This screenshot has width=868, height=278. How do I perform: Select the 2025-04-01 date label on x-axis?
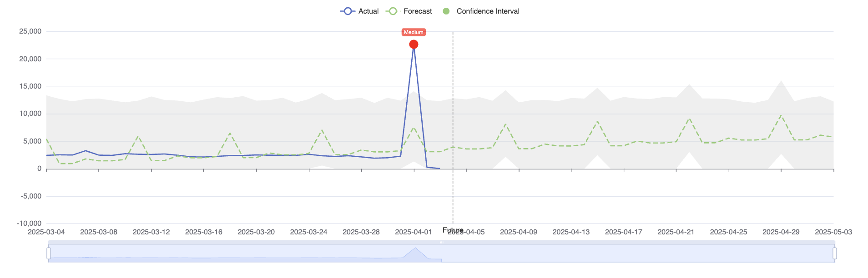coord(413,232)
